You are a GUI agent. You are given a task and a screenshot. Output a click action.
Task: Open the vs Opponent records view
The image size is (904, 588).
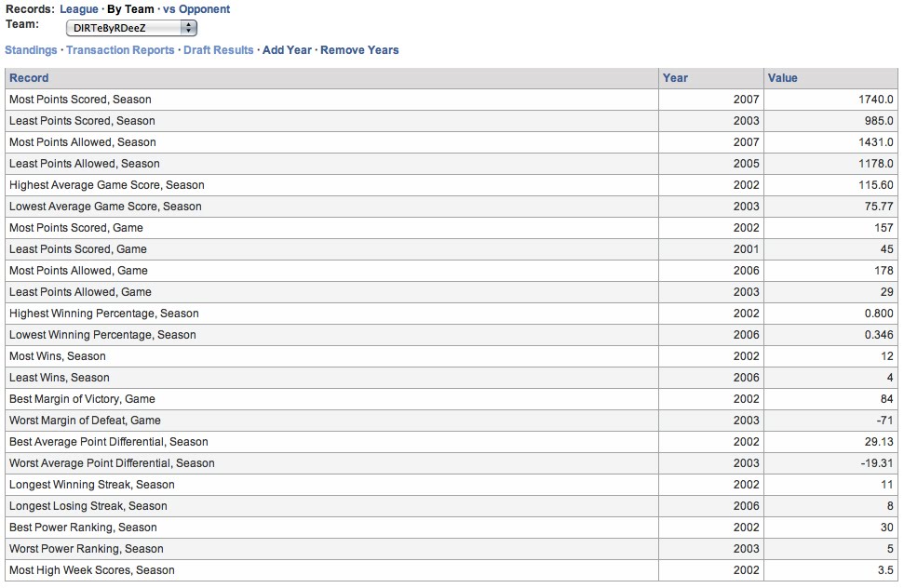pos(196,9)
